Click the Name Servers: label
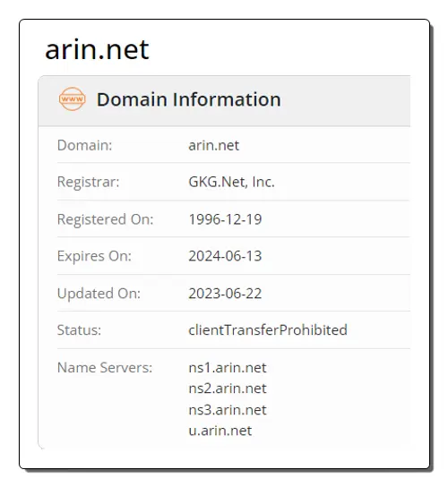Image resolution: width=448 pixels, height=487 pixels. pos(105,368)
